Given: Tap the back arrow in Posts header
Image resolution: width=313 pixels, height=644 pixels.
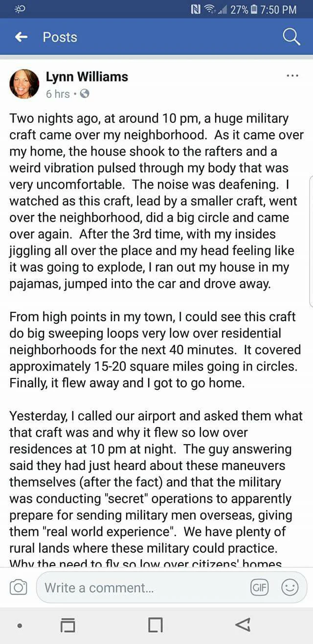Looking at the screenshot, I should click(21, 37).
